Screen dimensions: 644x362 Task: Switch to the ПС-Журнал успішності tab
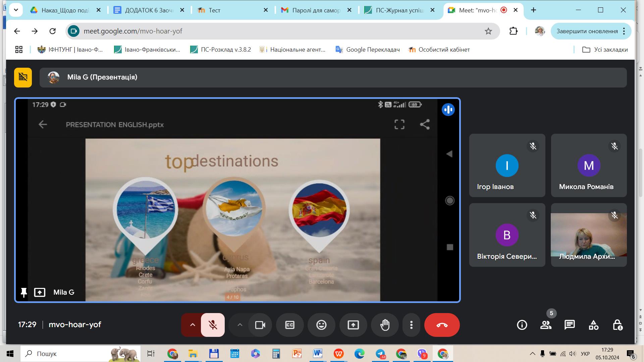(399, 10)
